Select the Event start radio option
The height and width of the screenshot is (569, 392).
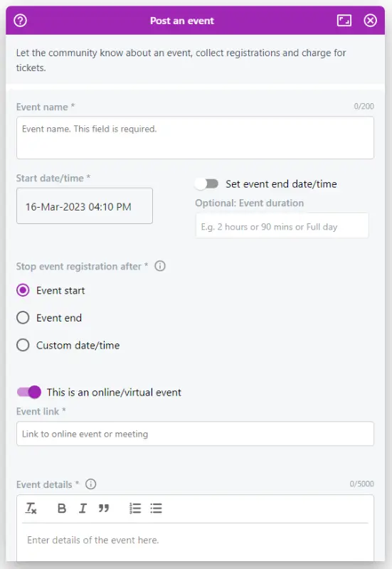click(x=23, y=290)
